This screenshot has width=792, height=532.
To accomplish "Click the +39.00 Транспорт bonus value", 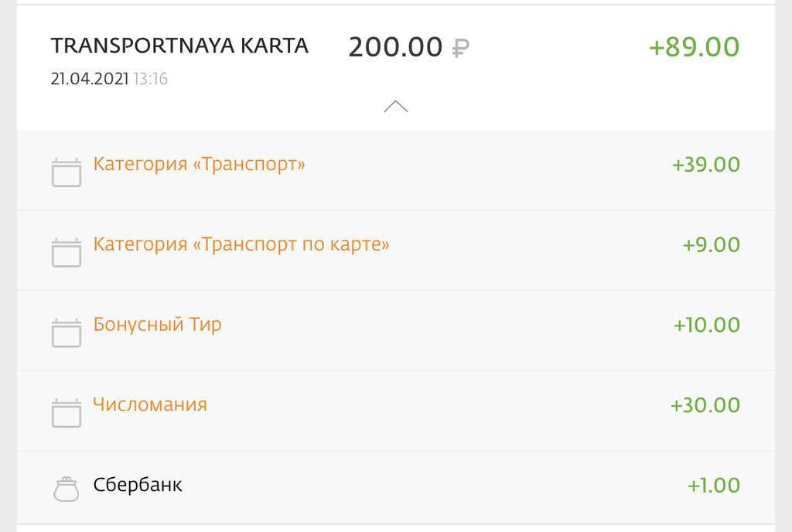I will click(x=705, y=165).
